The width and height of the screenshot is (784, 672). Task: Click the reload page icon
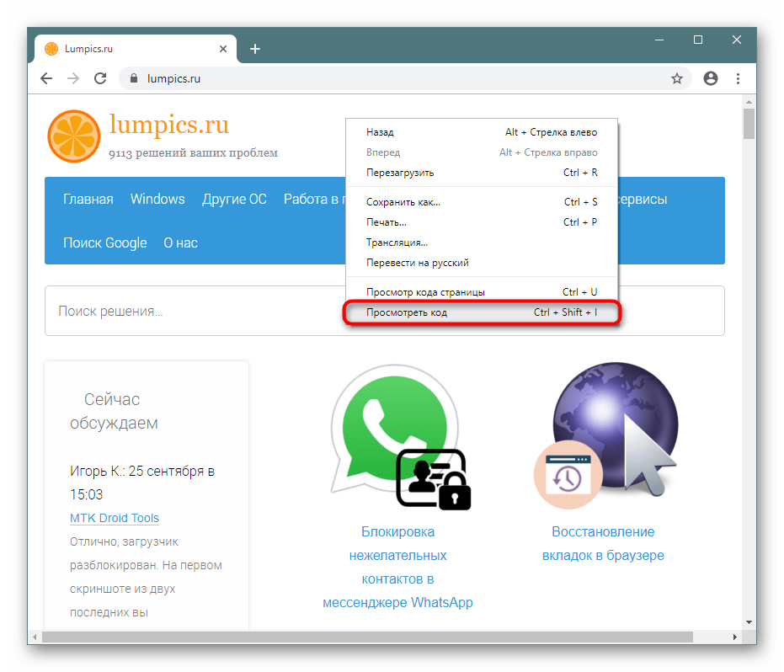tap(100, 78)
